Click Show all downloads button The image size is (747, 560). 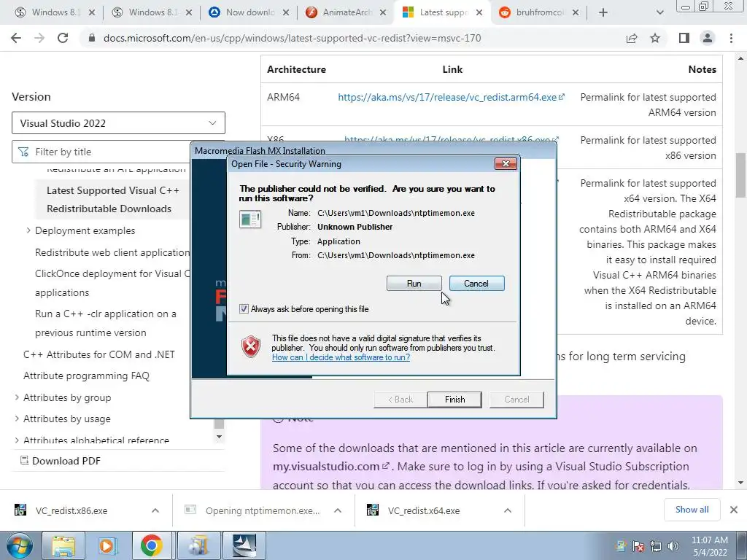point(692,510)
